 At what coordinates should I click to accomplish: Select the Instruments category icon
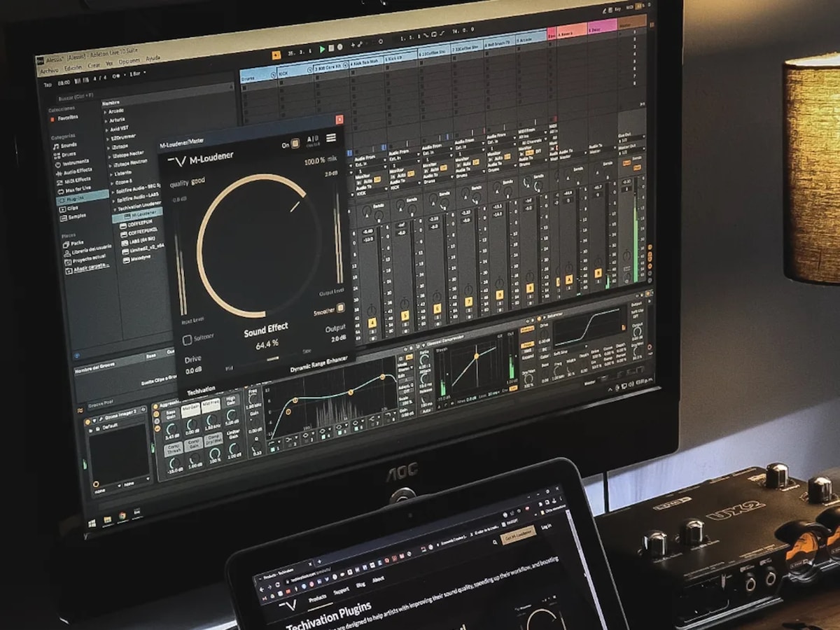58,164
